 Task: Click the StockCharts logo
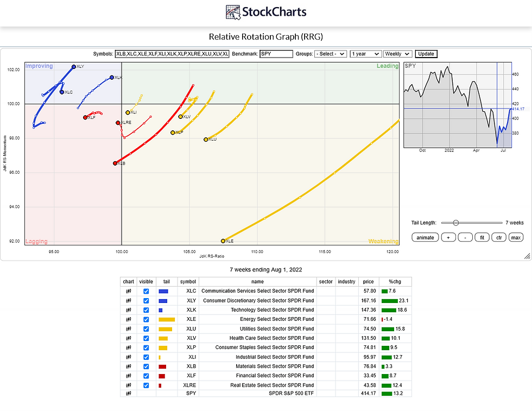click(266, 12)
